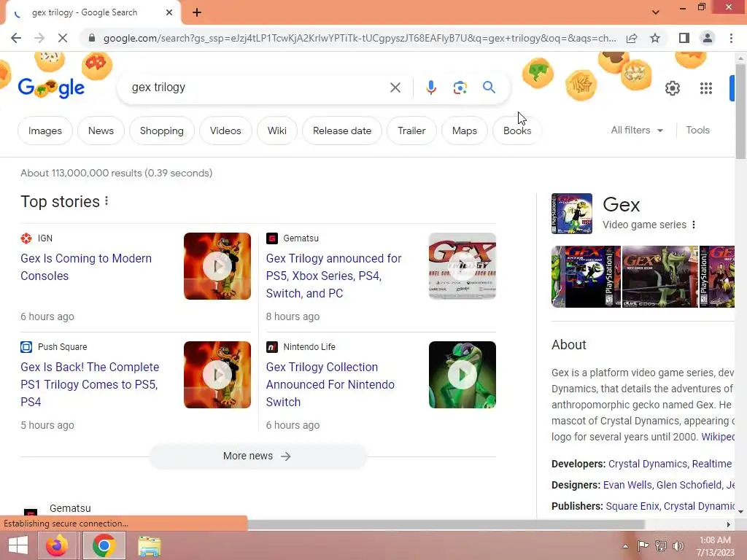Select the Books filter chip

click(x=517, y=131)
